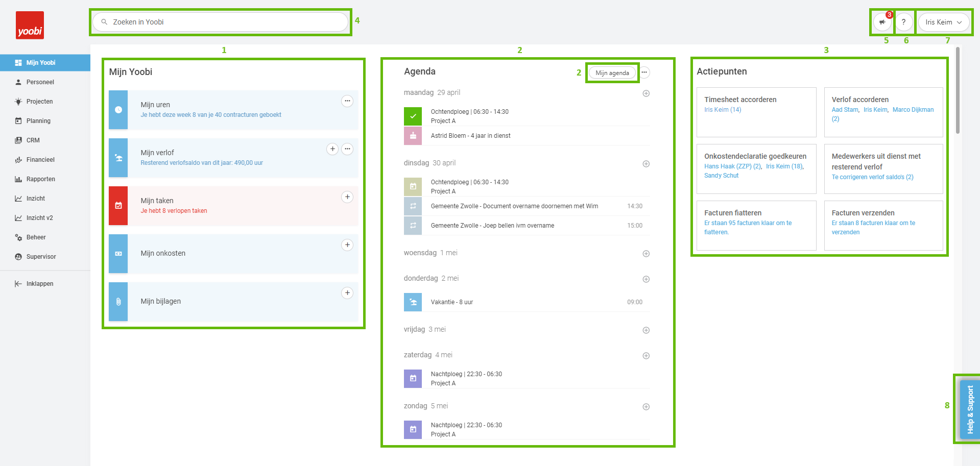Open 8 facturen klaar om te verzenden
The width and height of the screenshot is (980, 466).
(873, 228)
